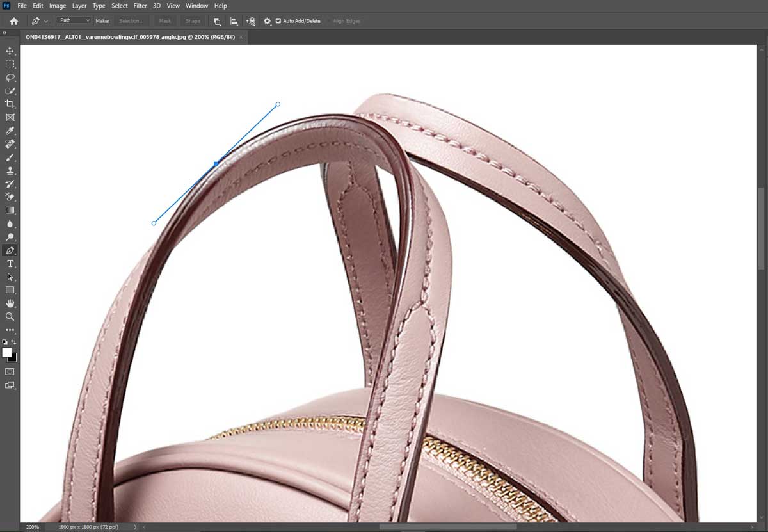Open the Filter menu

coord(140,6)
